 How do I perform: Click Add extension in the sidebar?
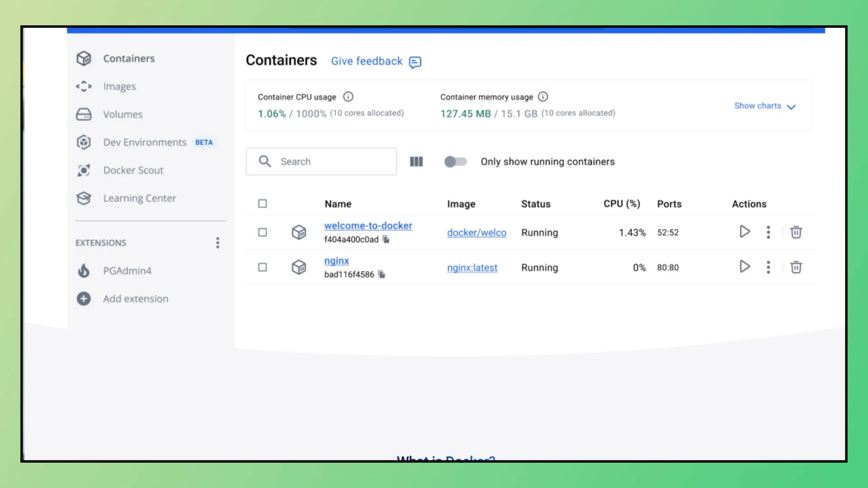135,299
